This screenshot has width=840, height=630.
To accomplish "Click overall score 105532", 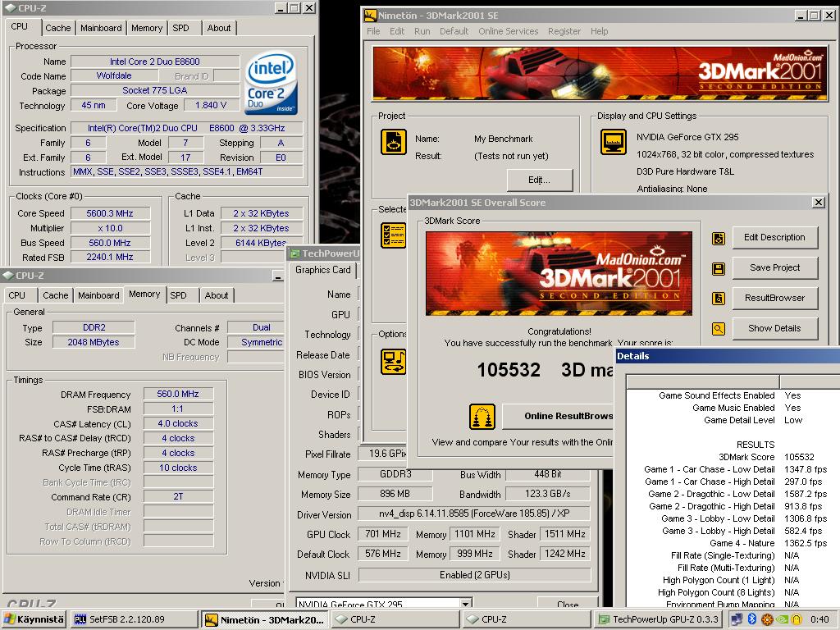I will pos(509,370).
